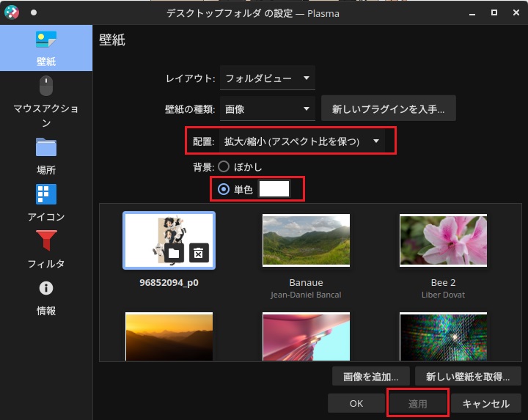Click the pin dot icon in the title bar
The image size is (528, 420).
[x=34, y=12]
